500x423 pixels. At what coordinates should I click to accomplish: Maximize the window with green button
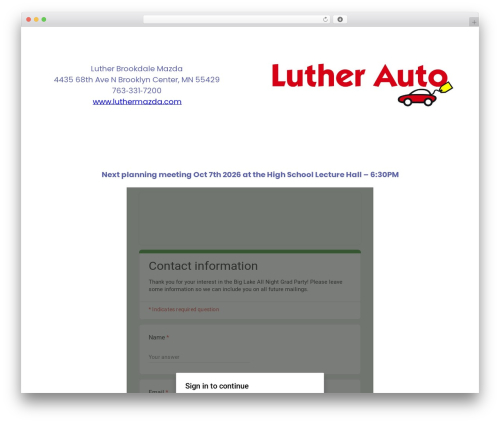pyautogui.click(x=44, y=19)
